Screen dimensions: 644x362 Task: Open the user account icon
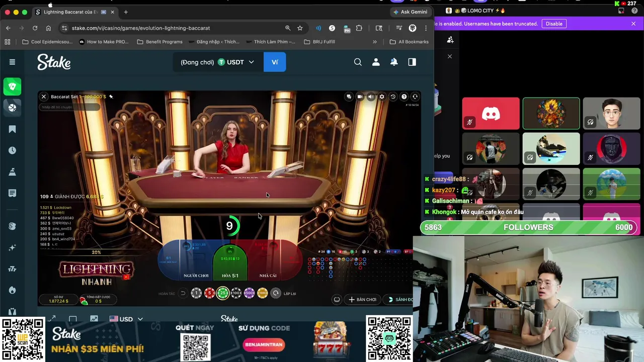376,62
